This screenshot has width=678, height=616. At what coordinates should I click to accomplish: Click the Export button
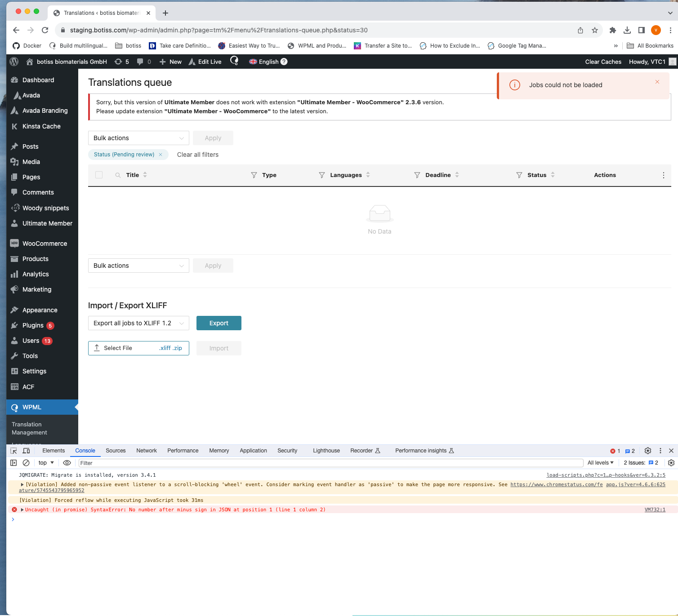[x=219, y=323]
